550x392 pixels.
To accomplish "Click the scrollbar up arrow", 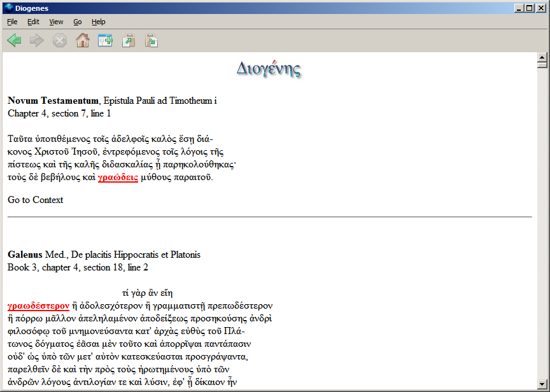I will point(542,57).
